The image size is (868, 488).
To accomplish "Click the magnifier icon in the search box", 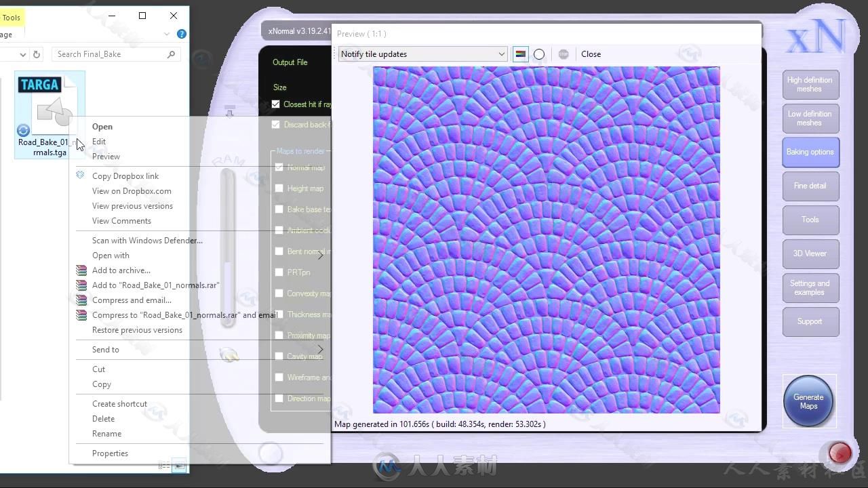I will click(171, 54).
